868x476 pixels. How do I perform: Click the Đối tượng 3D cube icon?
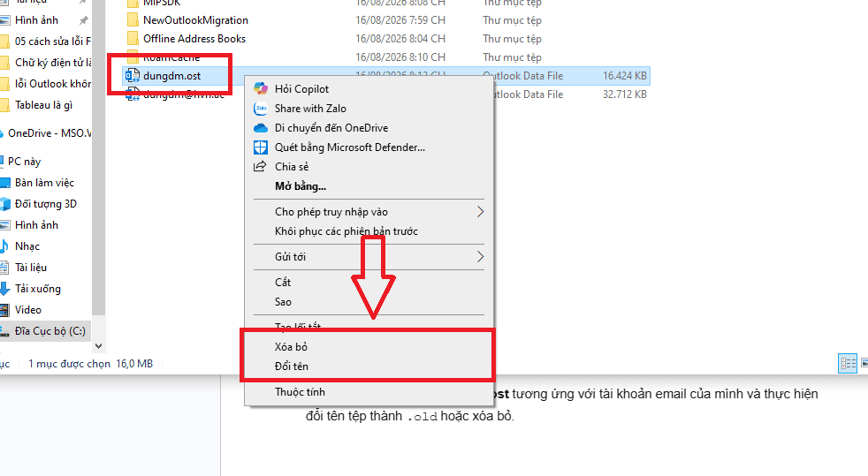[5, 203]
